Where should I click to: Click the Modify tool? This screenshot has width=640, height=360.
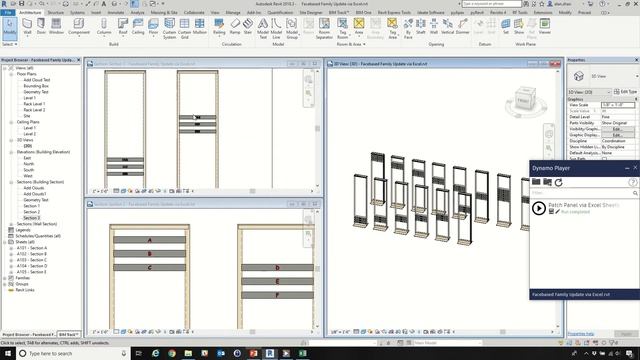click(9, 28)
